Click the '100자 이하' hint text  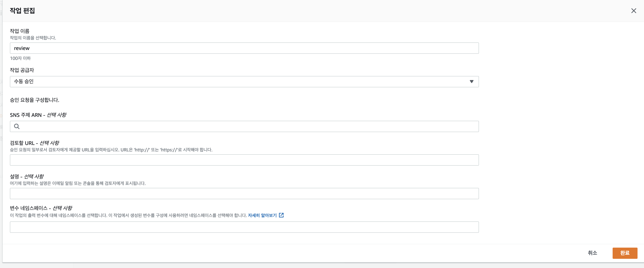[x=20, y=58]
